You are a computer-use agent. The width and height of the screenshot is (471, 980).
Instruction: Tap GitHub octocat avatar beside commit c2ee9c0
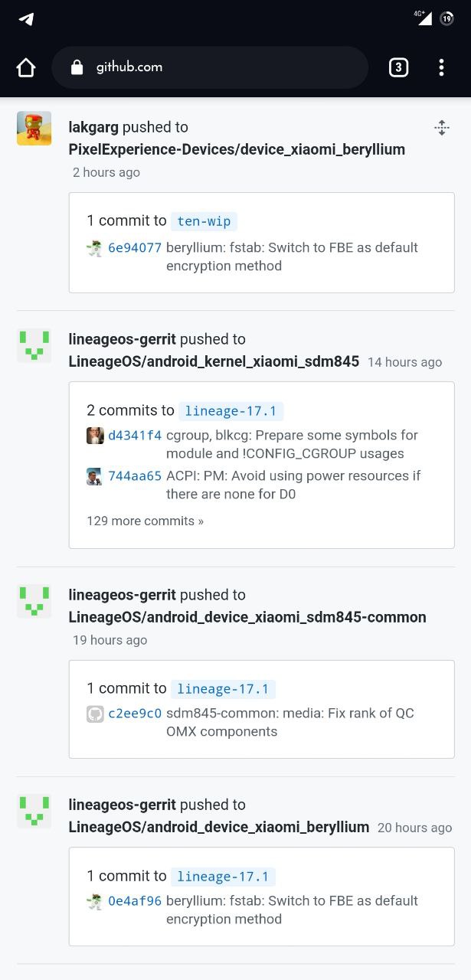95,714
